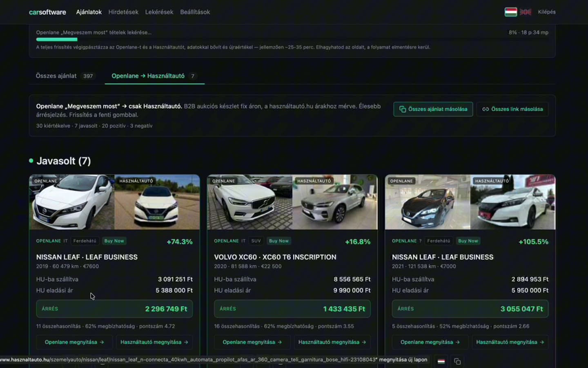Click the Openlane photo of the 2021 Nissan Leaf

(x=428, y=202)
